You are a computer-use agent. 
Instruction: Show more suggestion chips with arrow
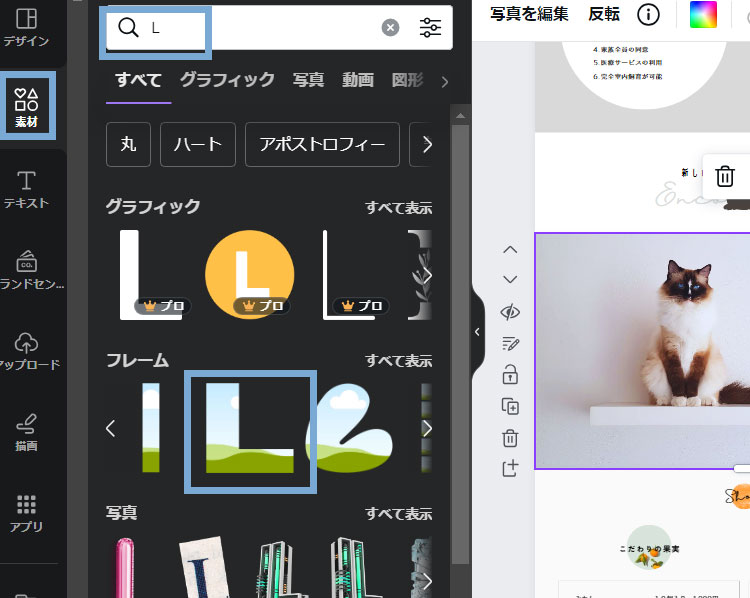[427, 144]
